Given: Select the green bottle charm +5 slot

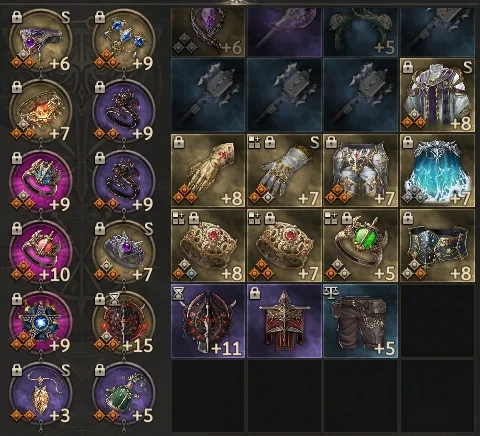Looking at the screenshot, I should tap(124, 393).
